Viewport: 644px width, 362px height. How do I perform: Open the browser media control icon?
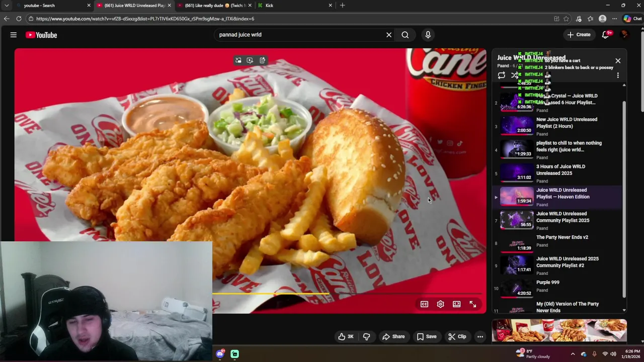coord(579,19)
